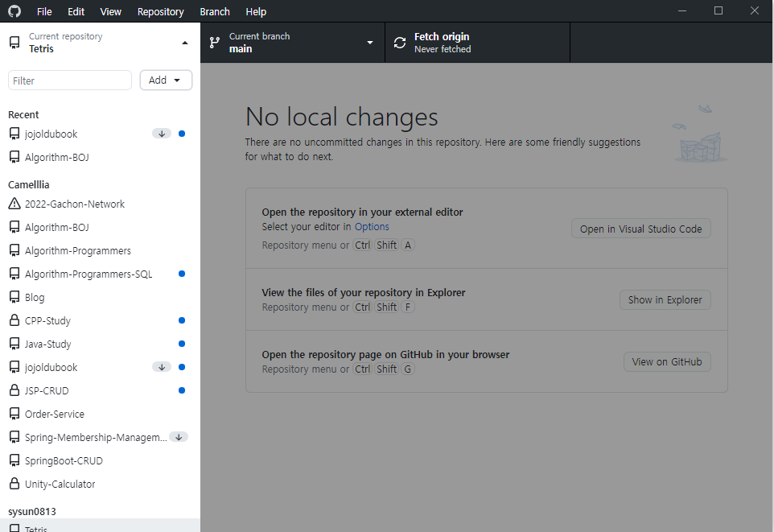Focus the repository Filter input field

click(x=70, y=80)
